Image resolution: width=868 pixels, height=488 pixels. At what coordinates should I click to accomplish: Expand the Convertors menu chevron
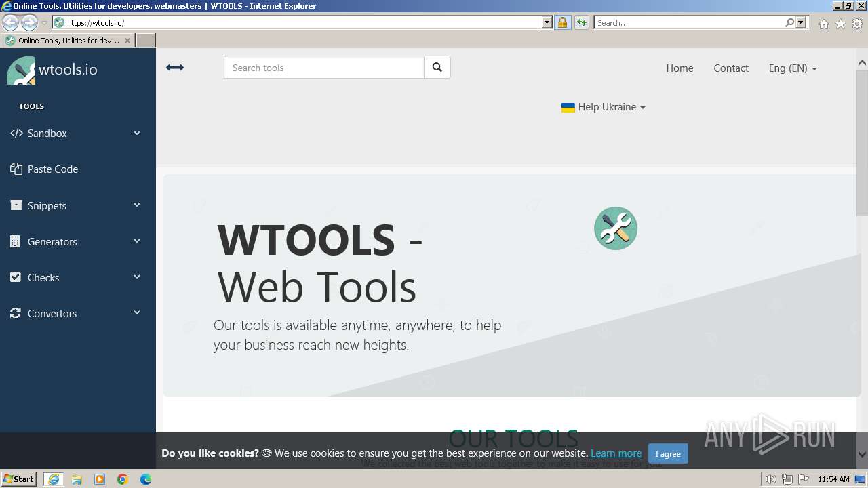pos(137,312)
